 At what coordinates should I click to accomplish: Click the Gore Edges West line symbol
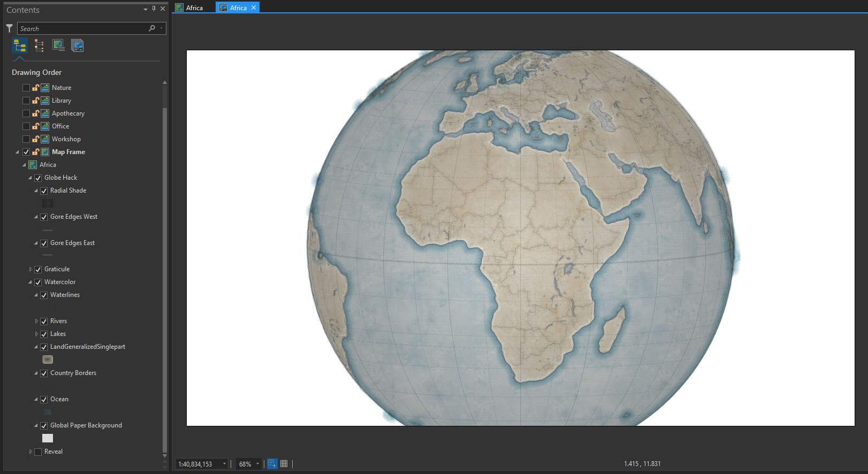(48, 230)
